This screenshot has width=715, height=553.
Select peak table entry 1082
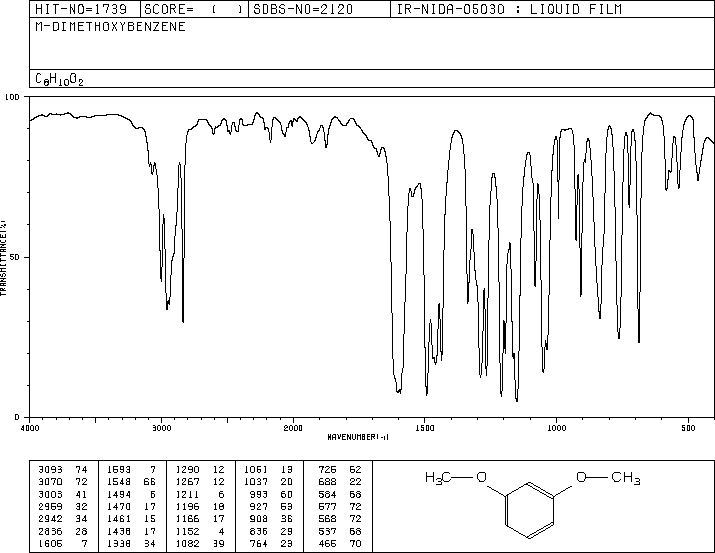coord(187,544)
